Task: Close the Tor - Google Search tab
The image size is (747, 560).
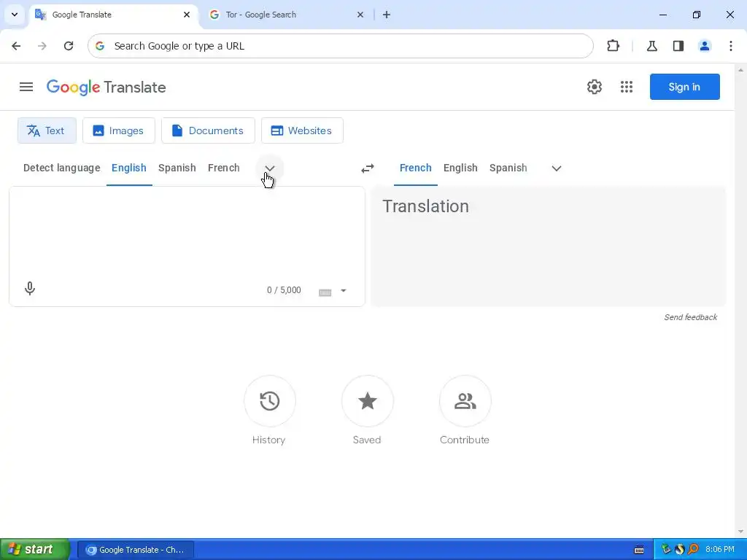Action: (360, 15)
